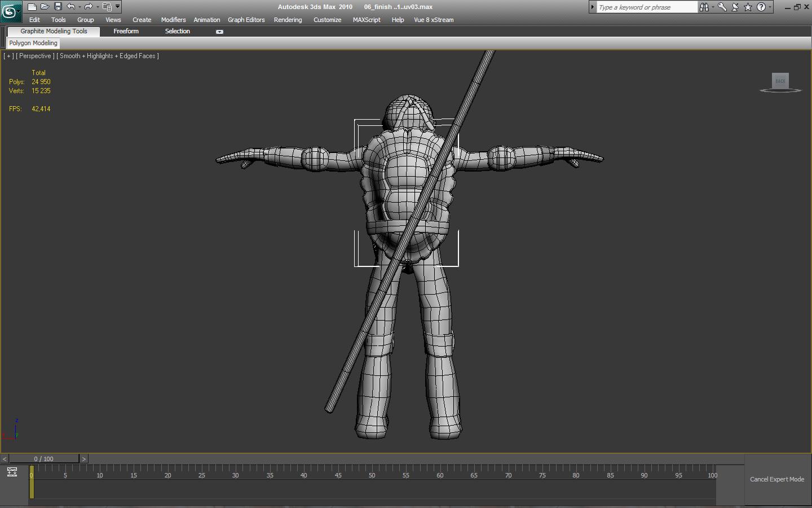812x508 pixels.
Task: Open the undo history dropdown arrow
Action: [79, 7]
